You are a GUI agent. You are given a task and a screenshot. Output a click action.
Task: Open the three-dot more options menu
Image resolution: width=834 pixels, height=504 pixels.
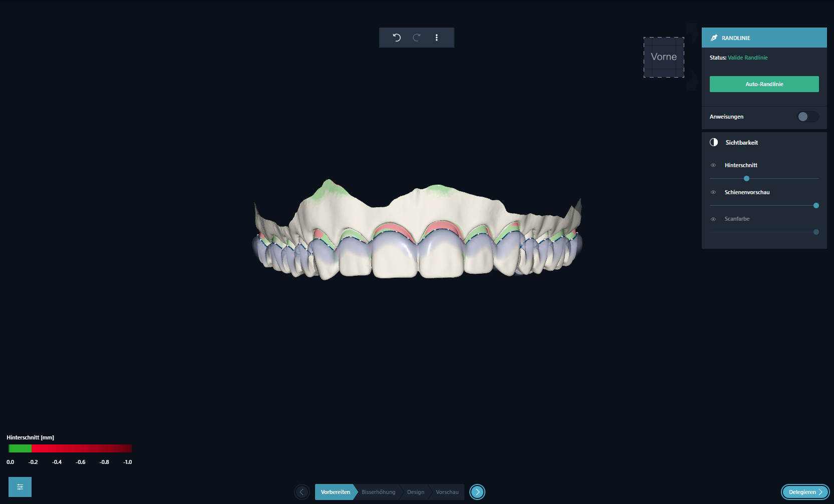click(436, 38)
